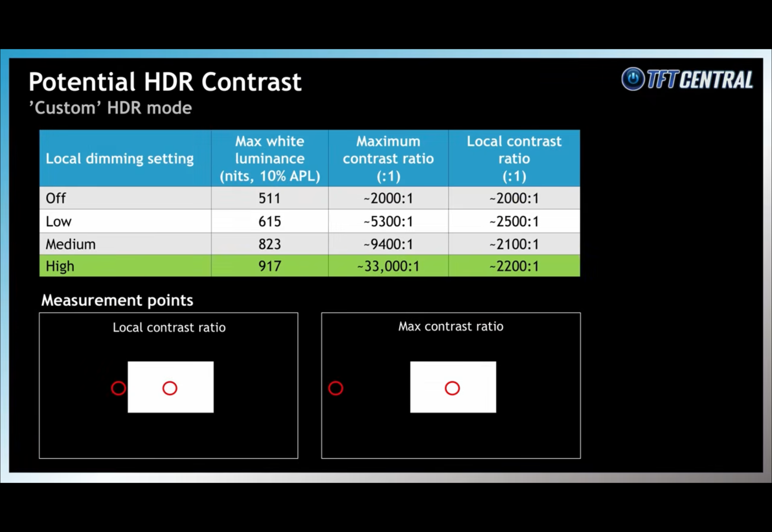Click the green High row label
Image resolution: width=772 pixels, height=532 pixels.
(x=60, y=266)
